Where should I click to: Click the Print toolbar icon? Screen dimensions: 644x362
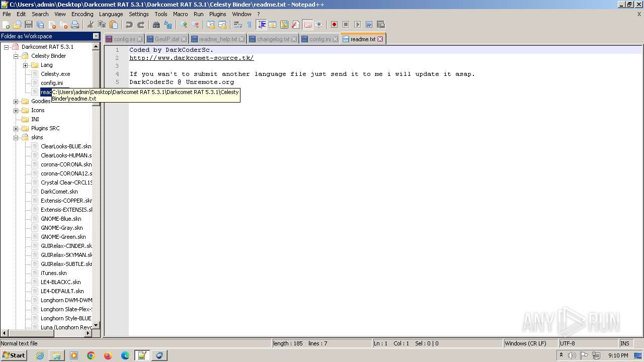coord(75,25)
